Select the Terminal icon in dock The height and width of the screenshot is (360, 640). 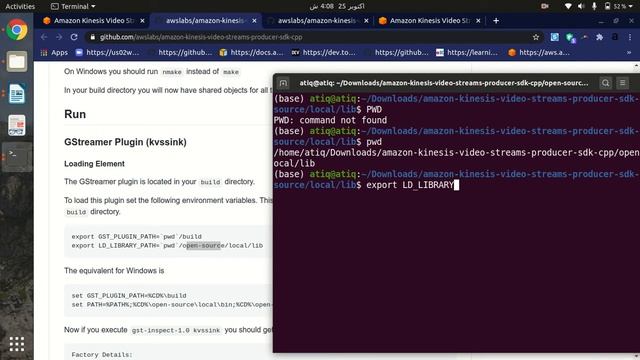coord(17,157)
